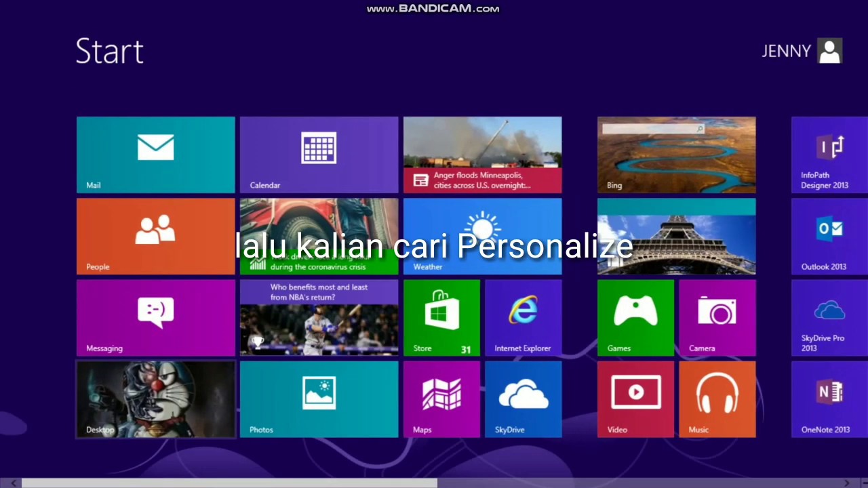Viewport: 868px width, 488px height.
Task: Click the scrollbar right arrow
Action: (x=847, y=483)
